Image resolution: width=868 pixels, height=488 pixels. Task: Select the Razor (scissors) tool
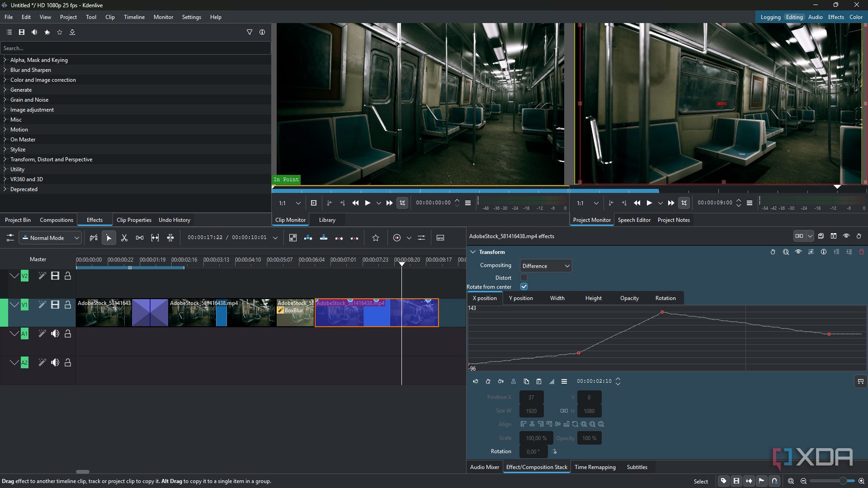pos(124,238)
